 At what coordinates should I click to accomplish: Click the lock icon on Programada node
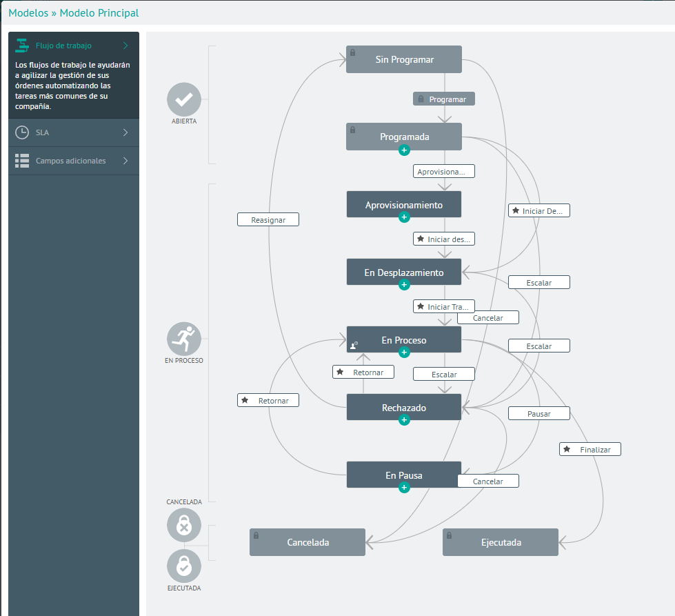[x=352, y=130]
